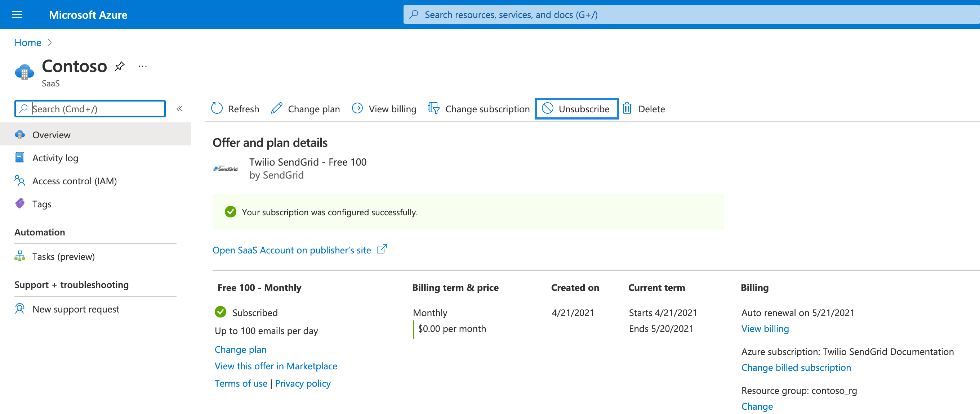
Task: Click the Refresh icon in the toolbar
Action: tap(217, 108)
